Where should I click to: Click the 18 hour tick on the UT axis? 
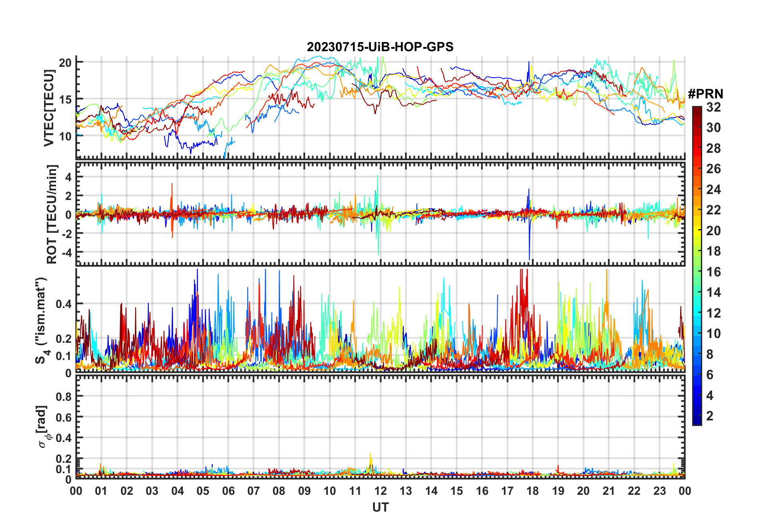pyautogui.click(x=533, y=491)
